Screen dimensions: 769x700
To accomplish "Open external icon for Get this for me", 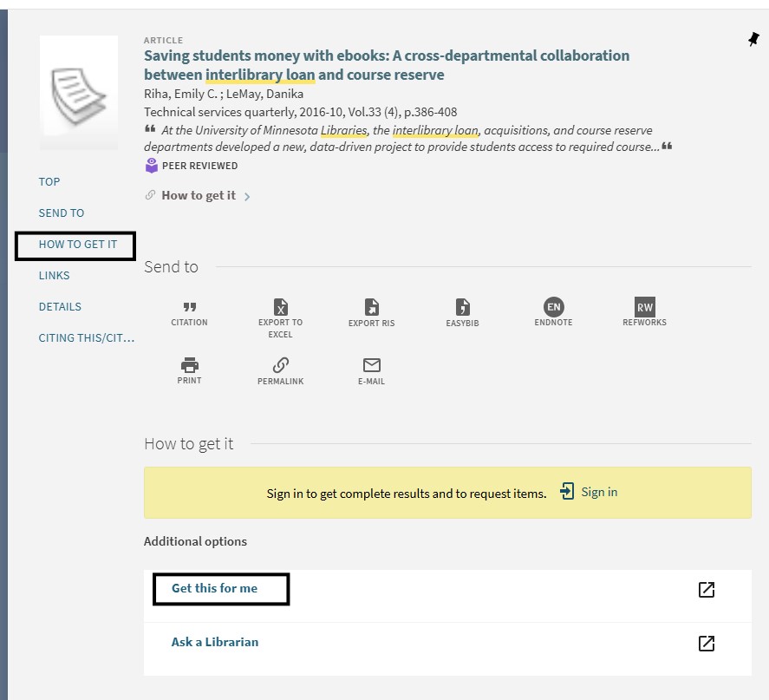I will [x=707, y=590].
